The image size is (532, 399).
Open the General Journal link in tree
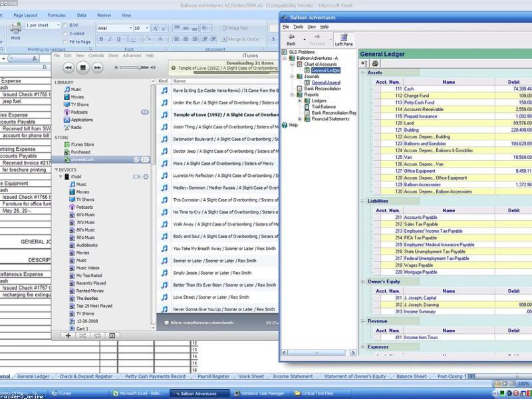[326, 82]
